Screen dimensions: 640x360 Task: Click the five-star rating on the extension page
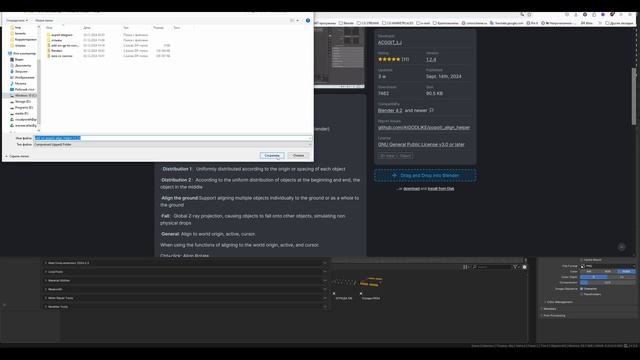[x=389, y=60]
